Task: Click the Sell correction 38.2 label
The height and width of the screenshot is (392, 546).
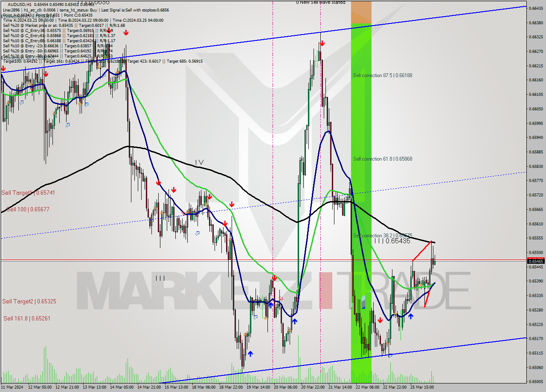Action: [383, 236]
